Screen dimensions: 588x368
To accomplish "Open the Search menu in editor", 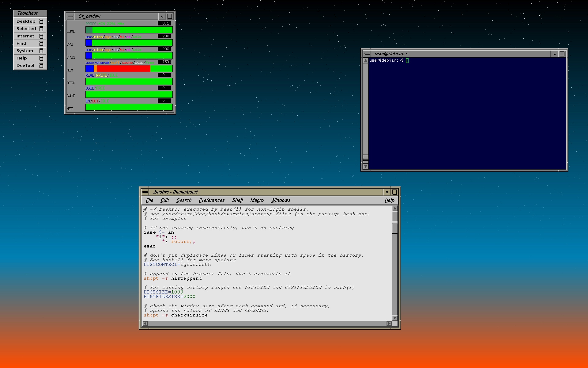I will tap(184, 200).
